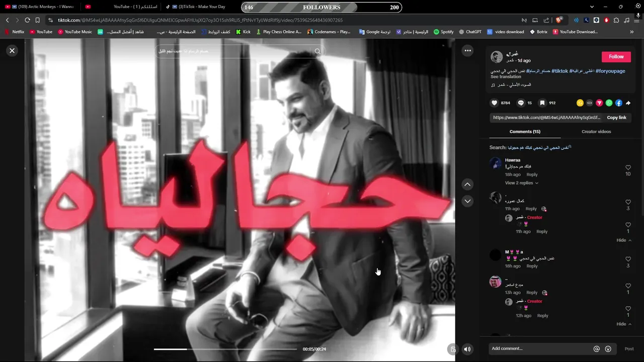The height and width of the screenshot is (362, 644).
Task: Click the share page icon in the address bar
Action: (x=546, y=20)
